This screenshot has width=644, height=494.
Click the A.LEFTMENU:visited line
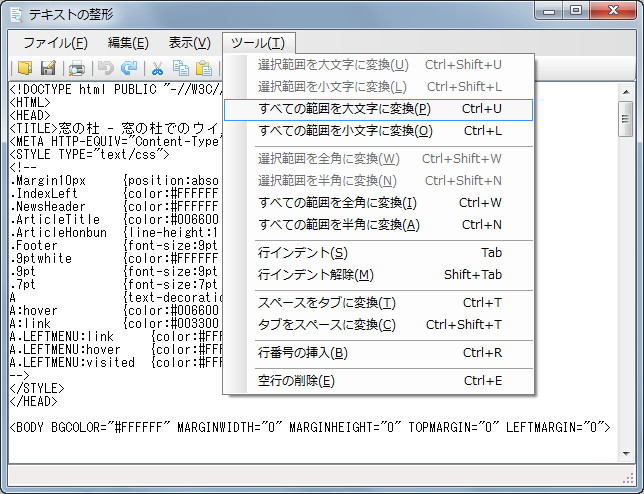pos(115,363)
